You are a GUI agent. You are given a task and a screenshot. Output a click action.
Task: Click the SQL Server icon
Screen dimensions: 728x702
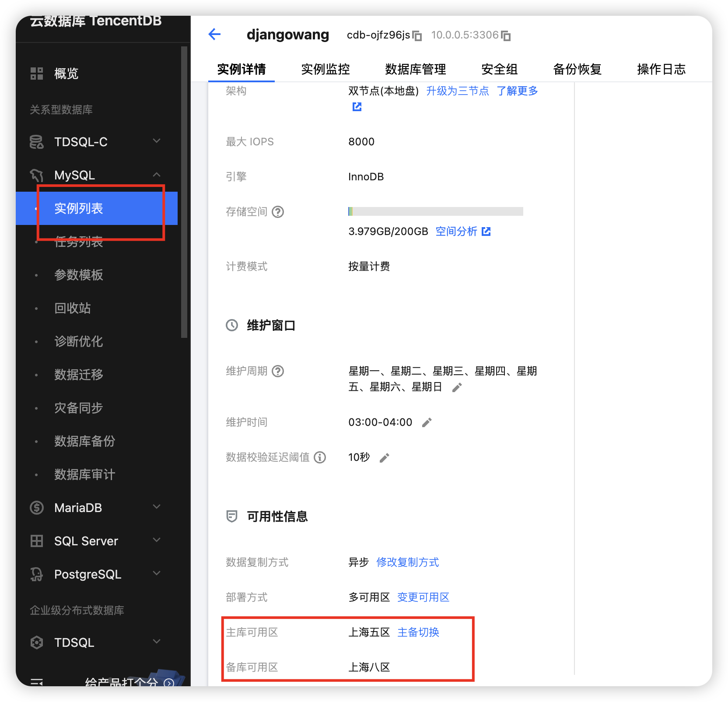37,541
